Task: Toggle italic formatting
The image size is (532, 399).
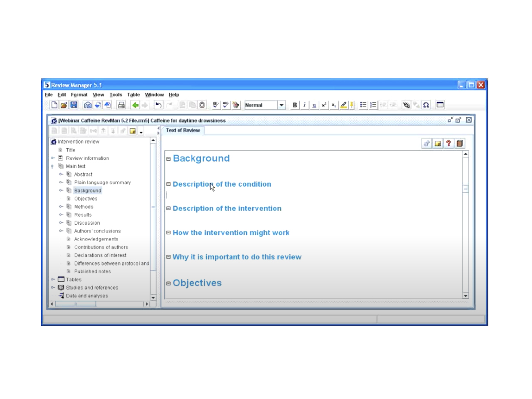Action: (x=304, y=105)
